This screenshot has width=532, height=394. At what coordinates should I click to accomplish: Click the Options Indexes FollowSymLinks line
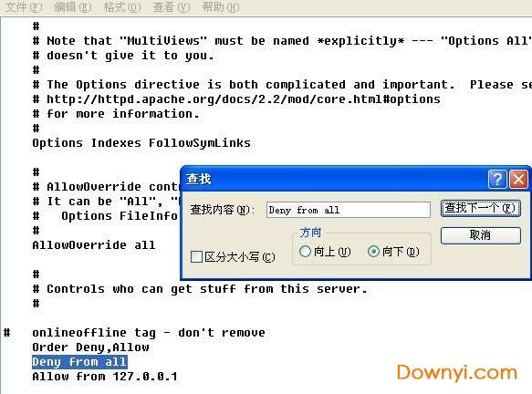(141, 143)
